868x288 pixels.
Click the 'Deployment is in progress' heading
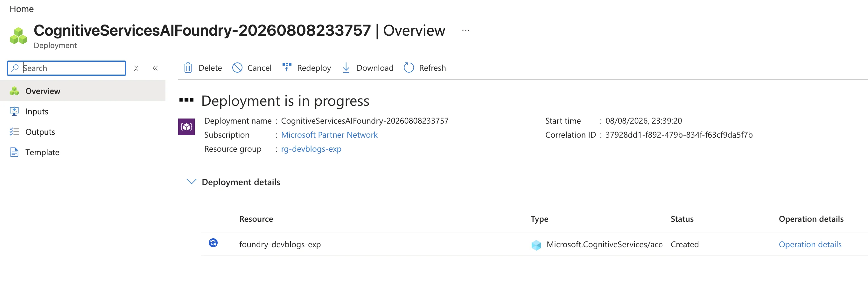pyautogui.click(x=285, y=101)
